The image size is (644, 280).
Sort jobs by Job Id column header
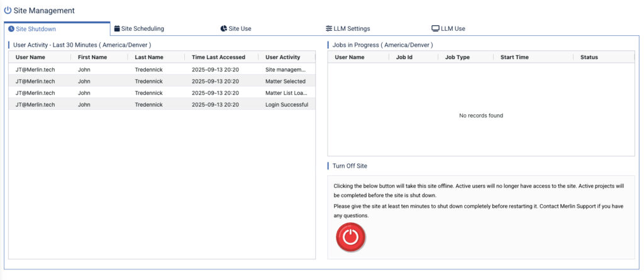pos(404,57)
